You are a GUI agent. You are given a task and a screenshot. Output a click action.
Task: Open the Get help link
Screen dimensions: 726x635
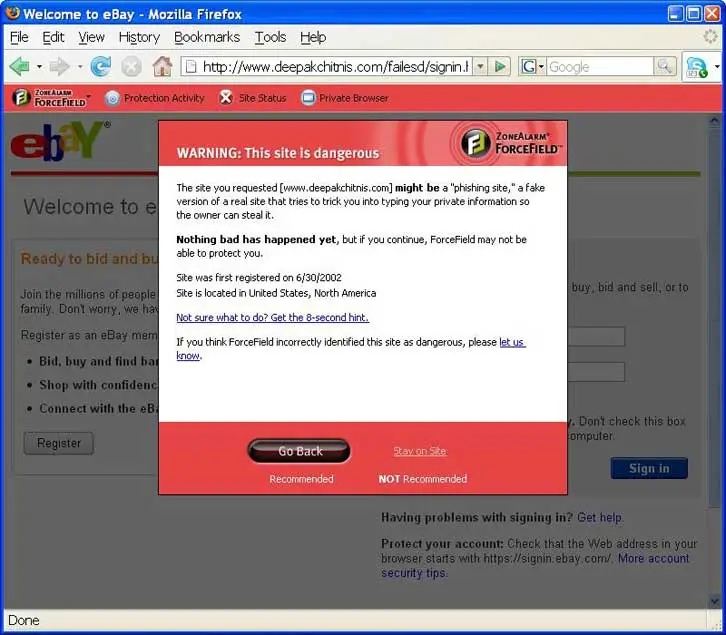599,517
